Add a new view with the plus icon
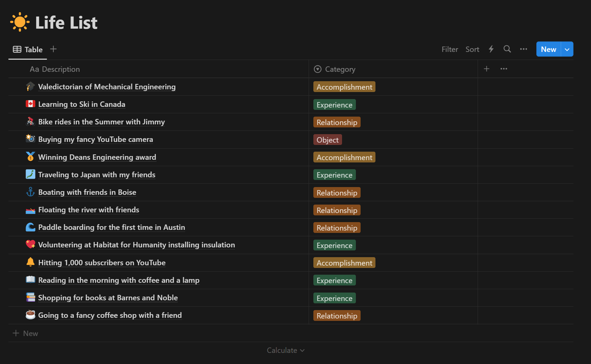This screenshot has height=364, width=591. [x=53, y=49]
